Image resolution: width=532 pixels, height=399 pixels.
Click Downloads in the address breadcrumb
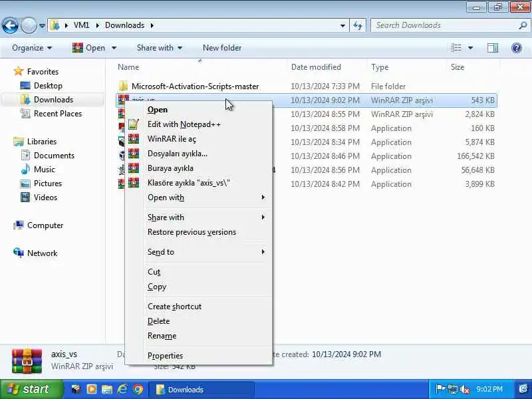click(124, 25)
